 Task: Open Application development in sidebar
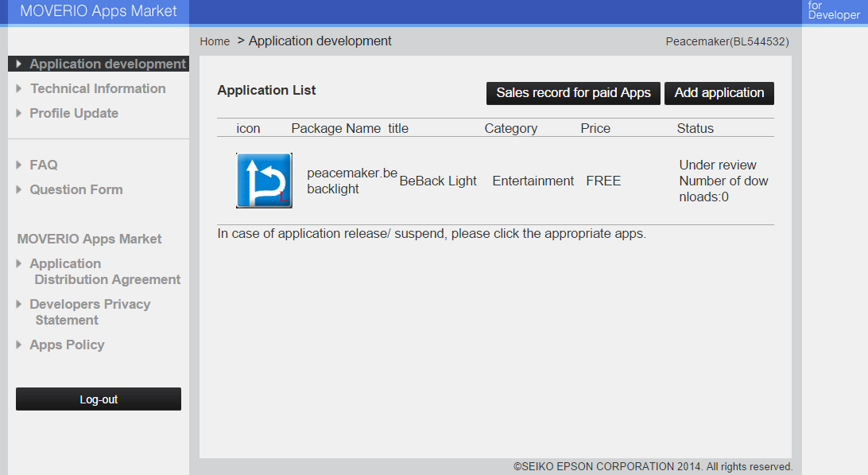tap(107, 64)
